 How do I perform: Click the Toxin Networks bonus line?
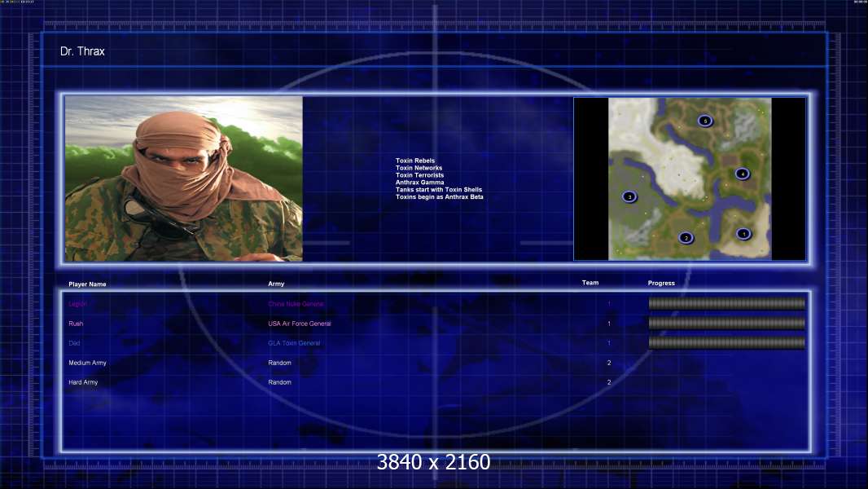[419, 168]
